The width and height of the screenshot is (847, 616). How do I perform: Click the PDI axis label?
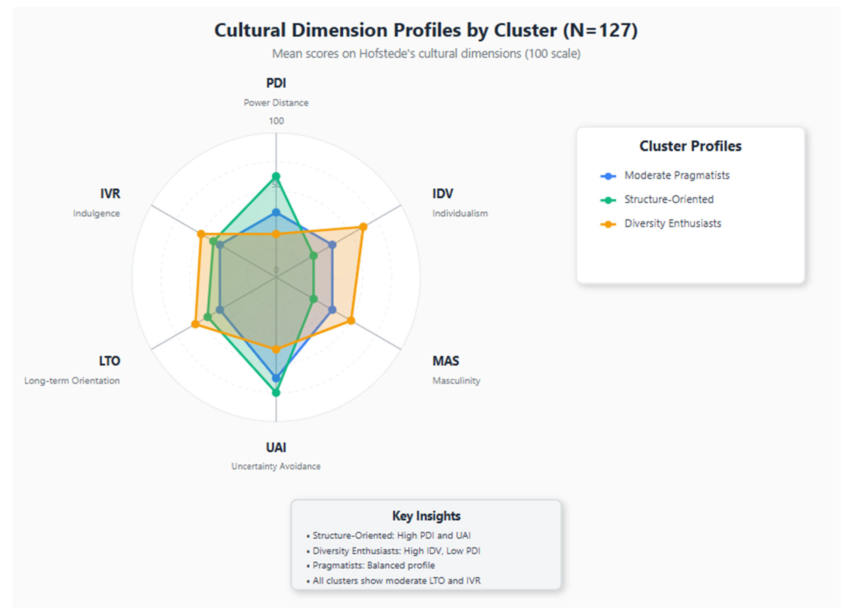click(276, 83)
